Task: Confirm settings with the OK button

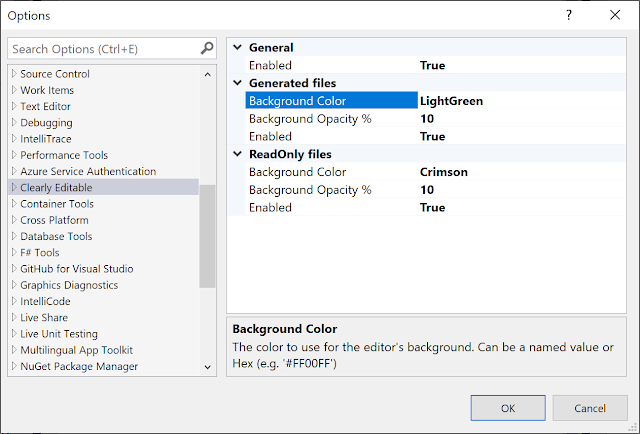Action: point(508,408)
